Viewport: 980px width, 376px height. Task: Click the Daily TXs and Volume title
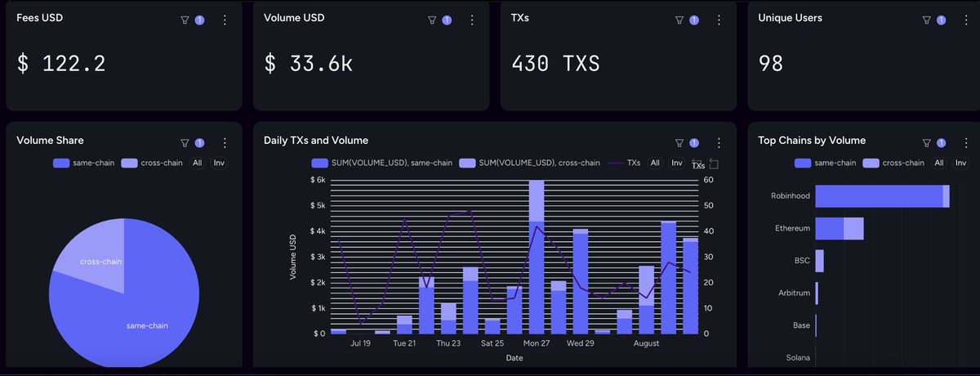pos(315,141)
